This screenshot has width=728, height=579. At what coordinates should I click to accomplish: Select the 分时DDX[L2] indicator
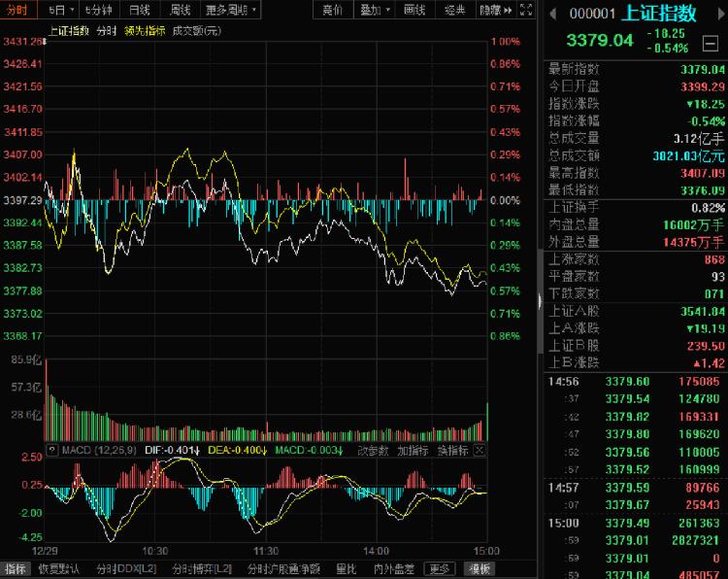[x=126, y=568]
